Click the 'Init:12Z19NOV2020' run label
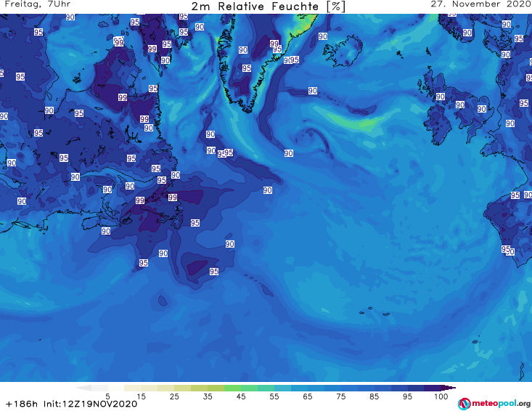This screenshot has width=532, height=411. [x=90, y=404]
